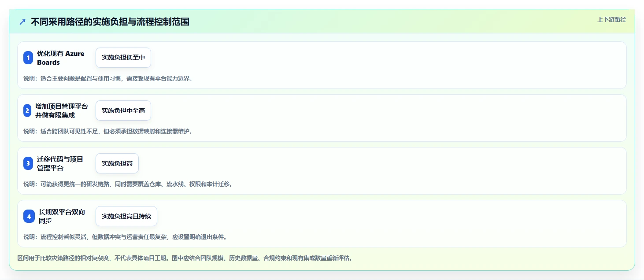Click the note about 仓库、流水线、权限和审计迁移

tap(128, 184)
